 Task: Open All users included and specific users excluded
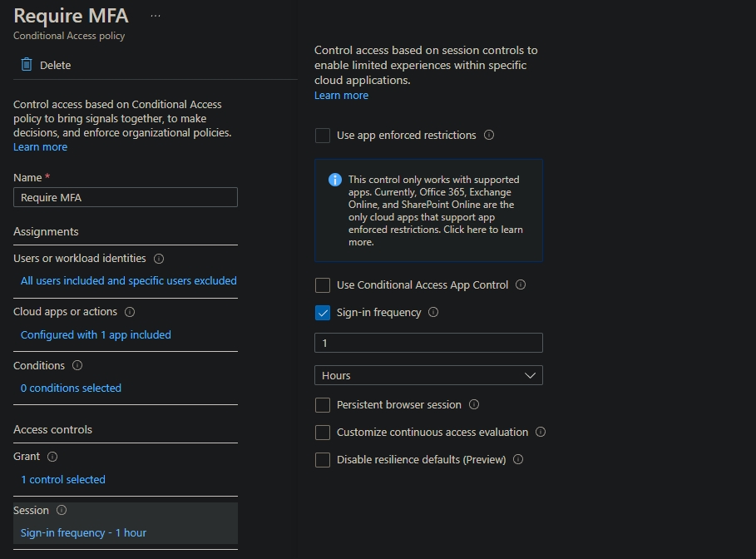click(x=129, y=280)
